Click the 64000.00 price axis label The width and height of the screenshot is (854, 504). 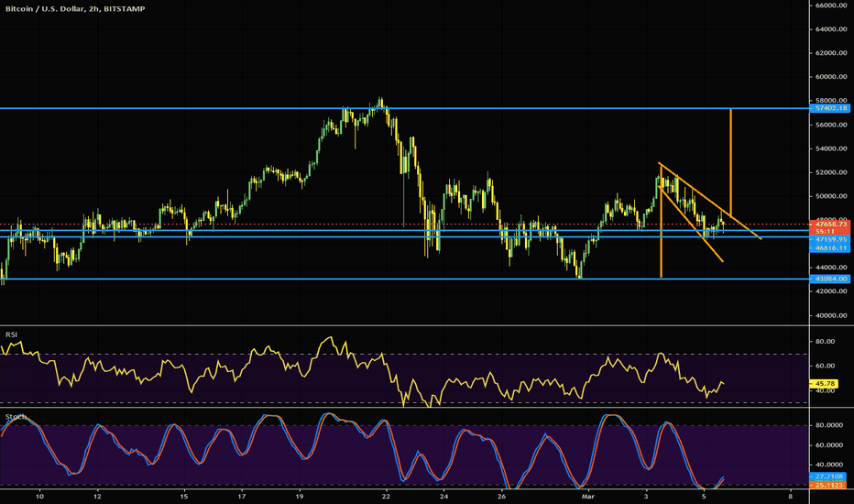831,29
